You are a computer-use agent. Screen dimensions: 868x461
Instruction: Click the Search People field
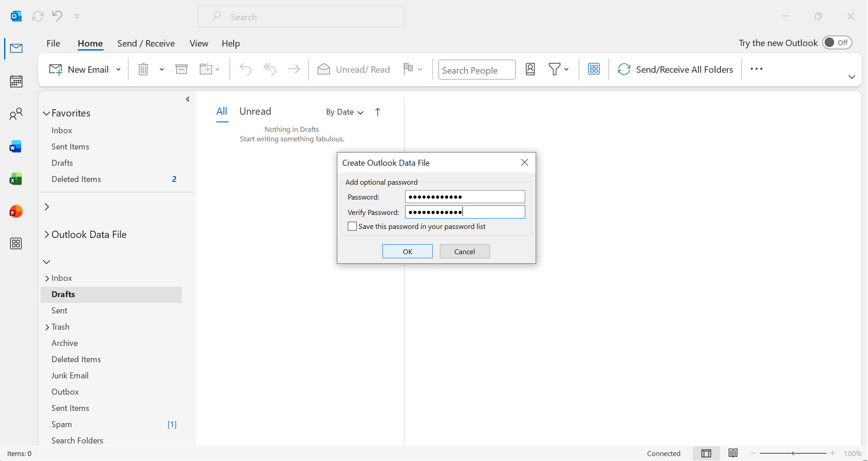(477, 70)
